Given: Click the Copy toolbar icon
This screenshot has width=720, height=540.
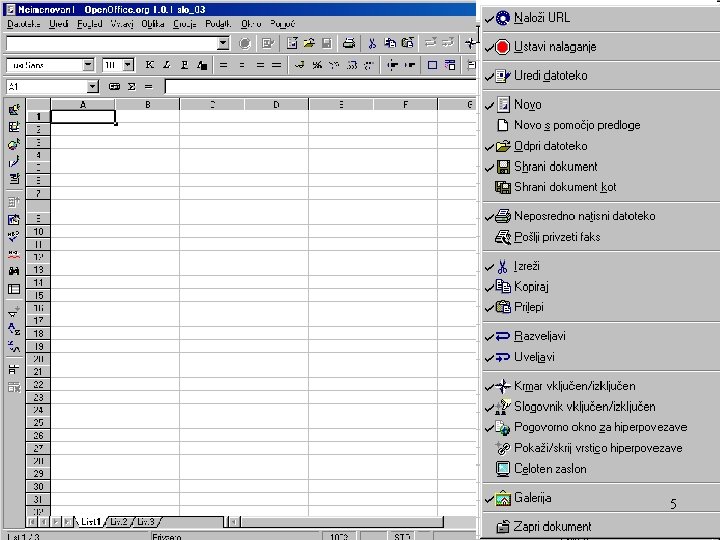Looking at the screenshot, I should [x=390, y=44].
